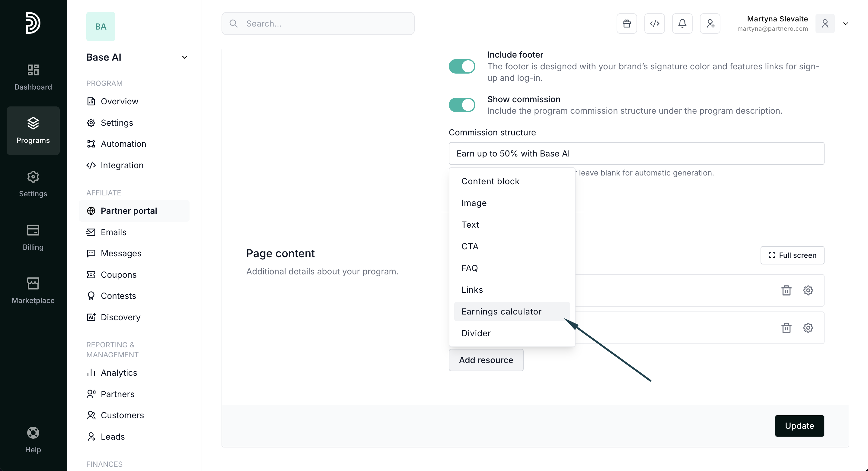Open Billing from the sidebar
The image size is (868, 471).
tap(33, 237)
